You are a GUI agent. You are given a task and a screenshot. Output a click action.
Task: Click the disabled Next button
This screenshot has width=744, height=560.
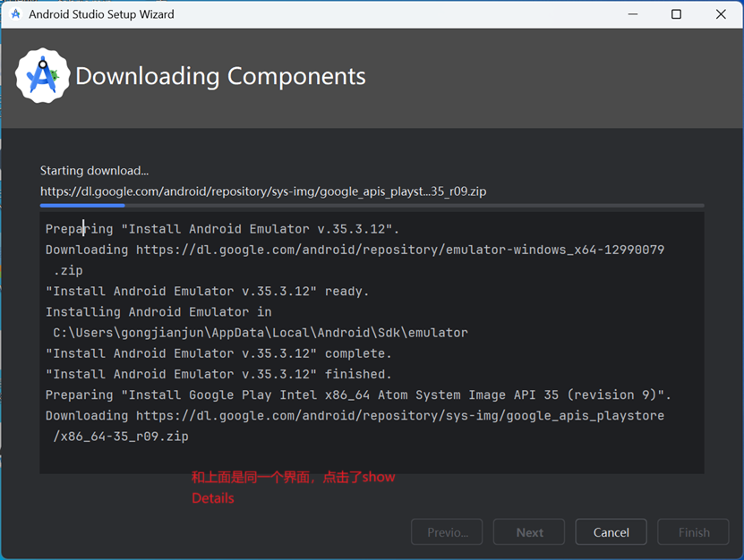529,532
